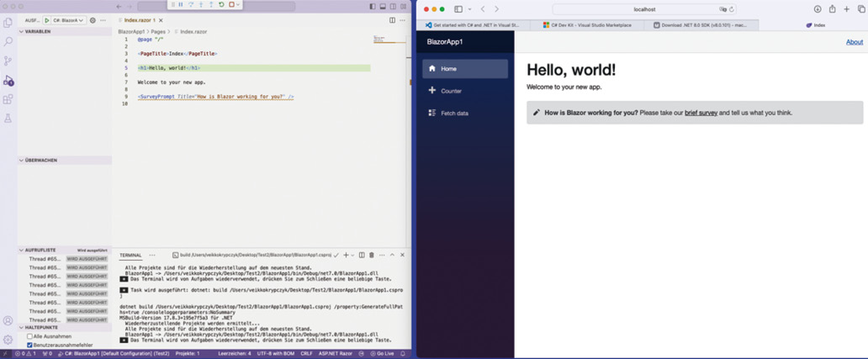
Task: Open editor more actions menu
Action: tap(403, 20)
